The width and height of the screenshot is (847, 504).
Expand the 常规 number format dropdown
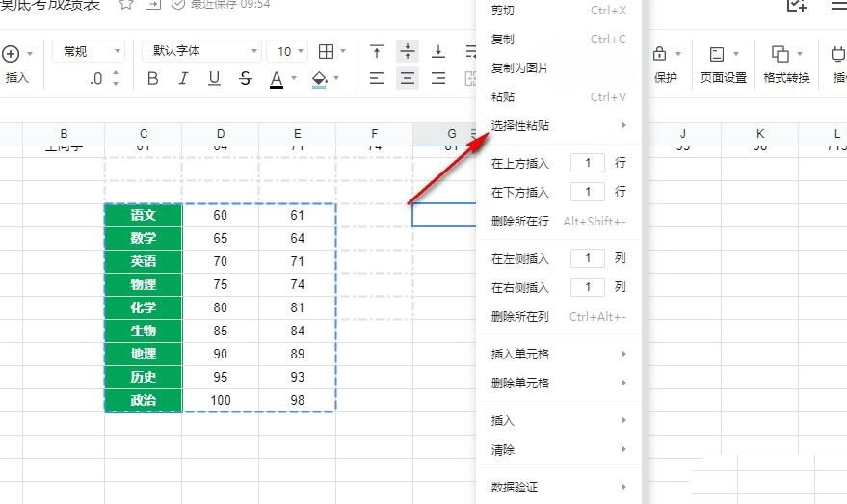point(88,51)
